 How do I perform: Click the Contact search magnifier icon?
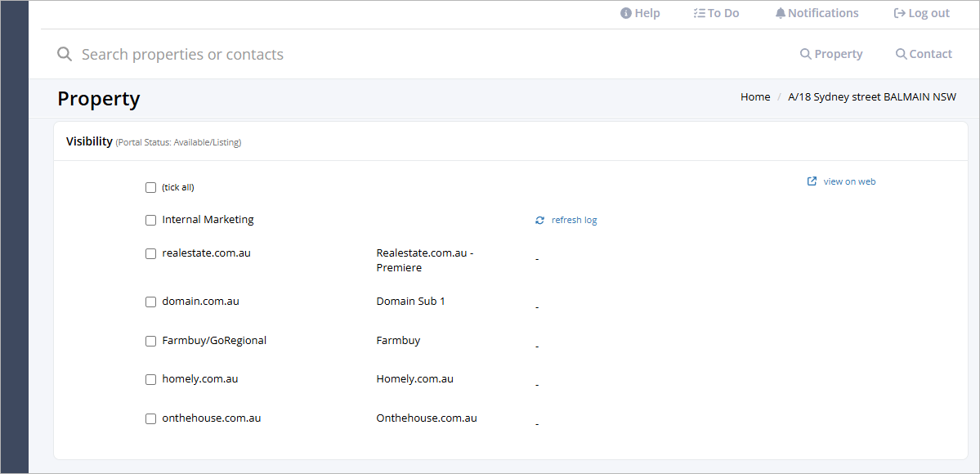coord(901,55)
